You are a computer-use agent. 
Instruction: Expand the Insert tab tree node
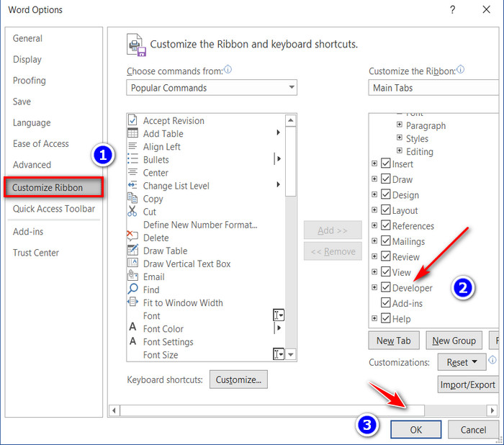374,163
